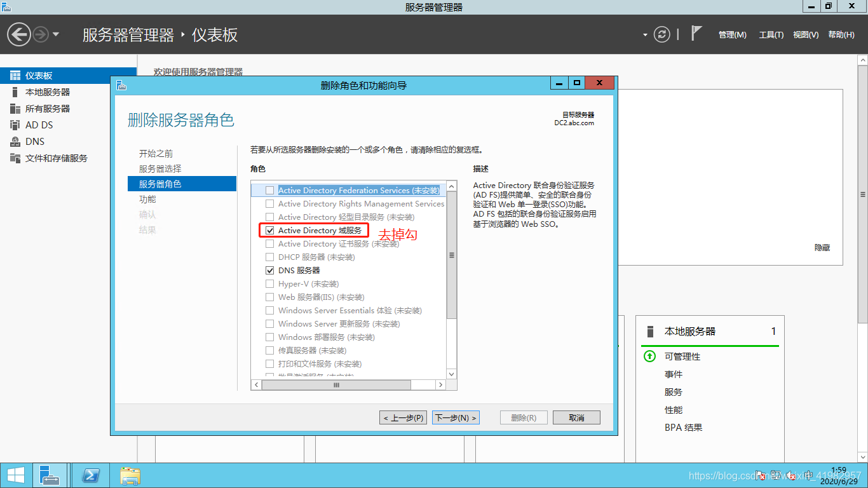Open the 工具(T) menu
Viewport: 868px width, 488px height.
771,35
